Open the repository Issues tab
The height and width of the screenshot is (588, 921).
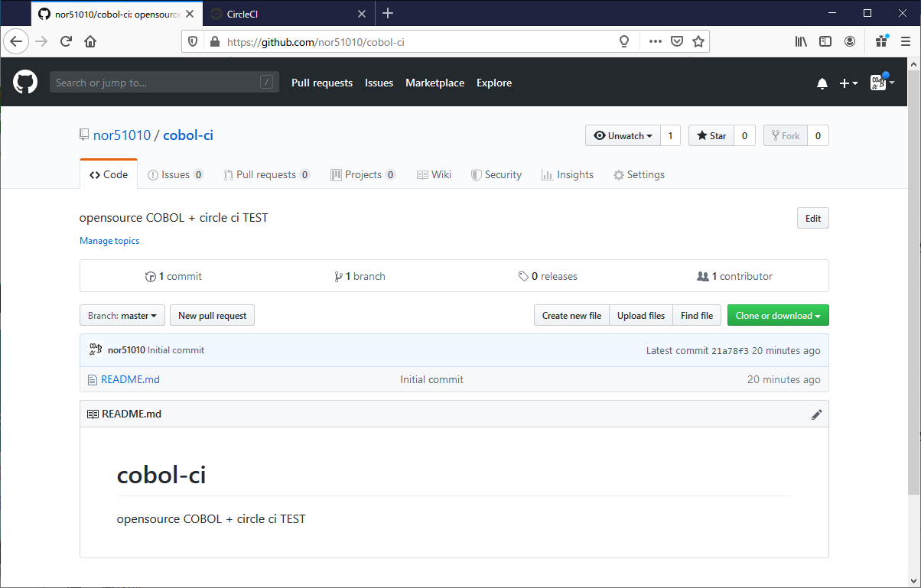pyautogui.click(x=175, y=174)
